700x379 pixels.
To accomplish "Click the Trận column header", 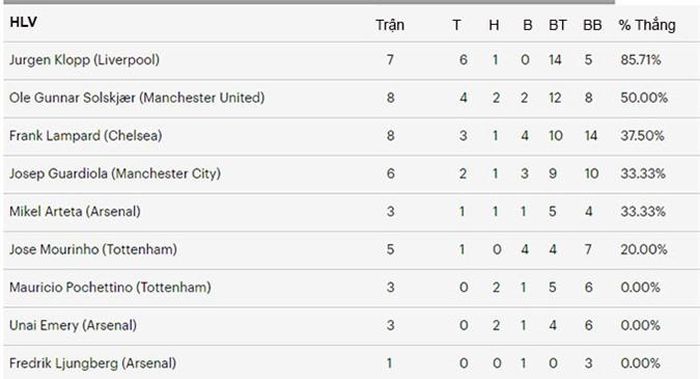I will click(390, 25).
